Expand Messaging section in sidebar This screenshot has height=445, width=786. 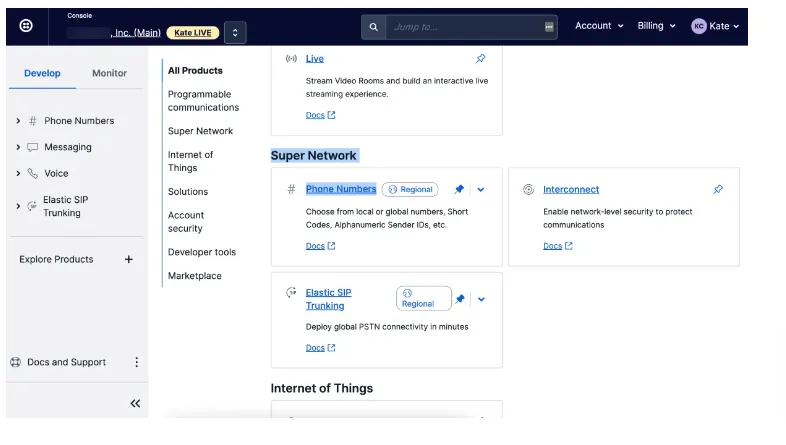point(18,147)
